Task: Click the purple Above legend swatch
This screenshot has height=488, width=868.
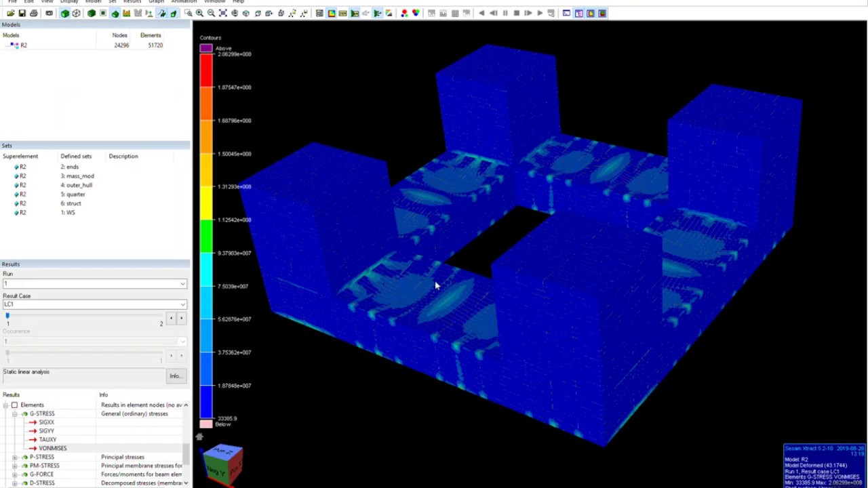Action: 206,48
